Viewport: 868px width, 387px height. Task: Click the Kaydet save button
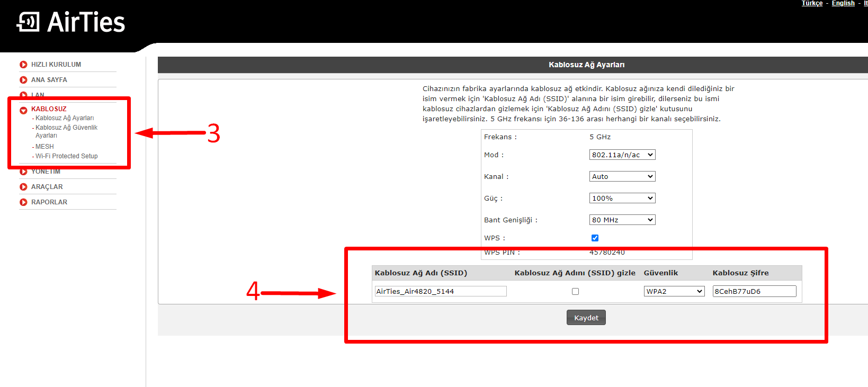pos(586,318)
